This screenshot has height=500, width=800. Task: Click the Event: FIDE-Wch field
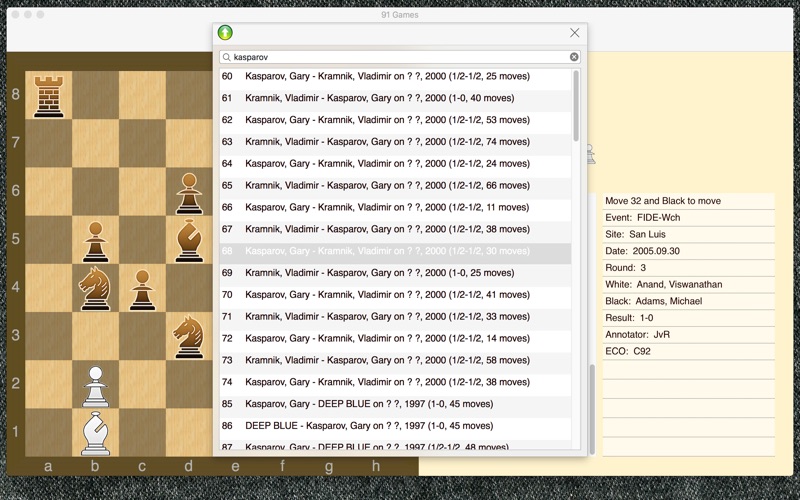688,218
